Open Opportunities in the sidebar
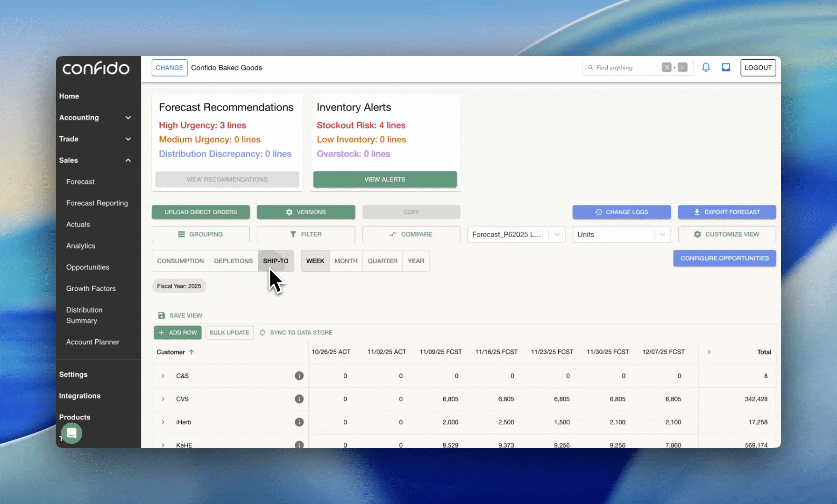 pyautogui.click(x=88, y=267)
